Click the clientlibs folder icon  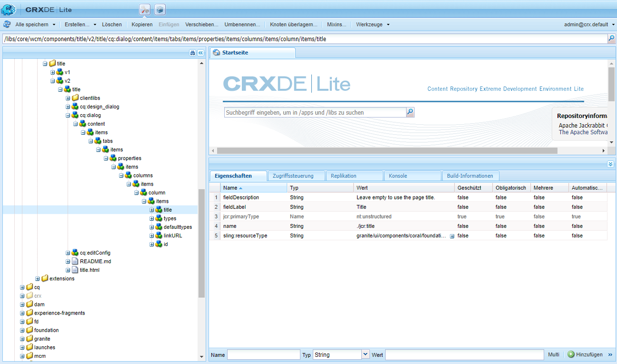point(75,98)
